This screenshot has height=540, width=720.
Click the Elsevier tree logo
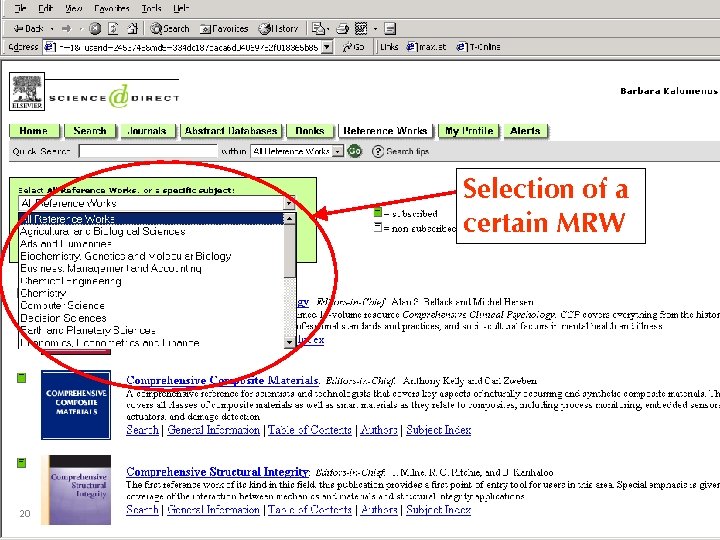tap(27, 91)
